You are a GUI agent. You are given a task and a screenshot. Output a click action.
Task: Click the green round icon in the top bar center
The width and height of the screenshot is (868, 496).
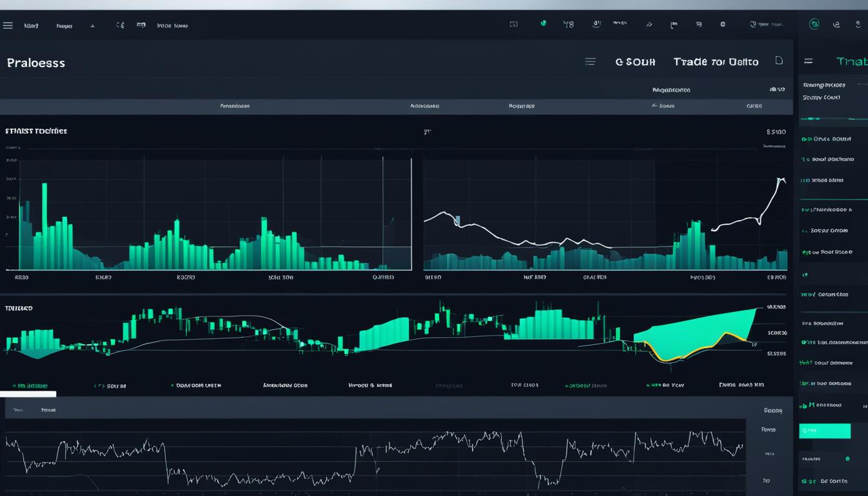(543, 24)
